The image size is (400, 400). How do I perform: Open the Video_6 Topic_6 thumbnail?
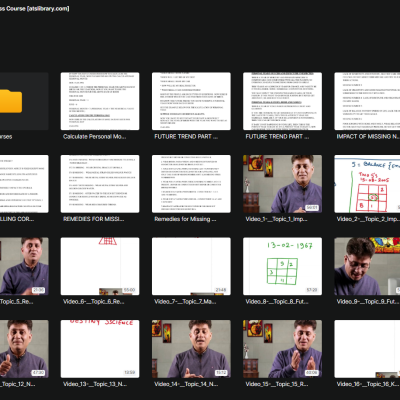(100, 266)
